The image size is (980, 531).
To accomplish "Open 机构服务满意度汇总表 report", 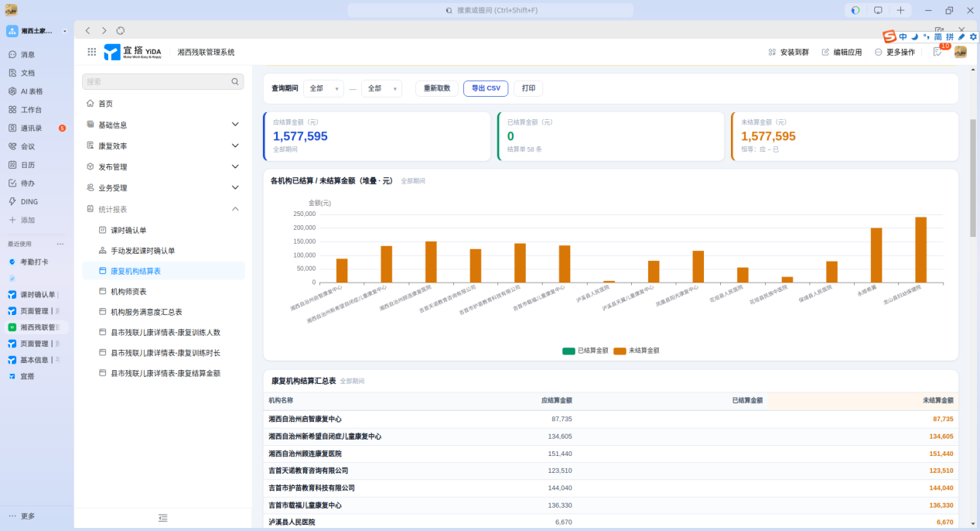I will tap(163, 312).
